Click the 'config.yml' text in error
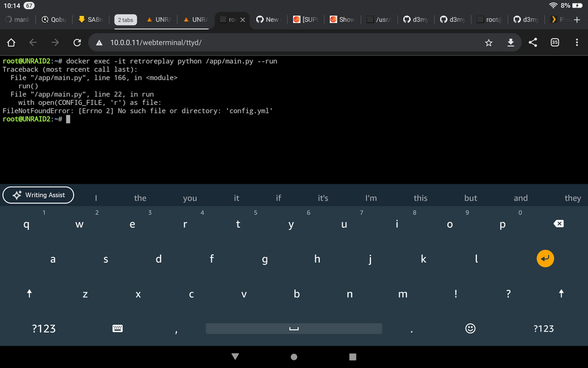This screenshot has height=368, width=588. [249, 111]
